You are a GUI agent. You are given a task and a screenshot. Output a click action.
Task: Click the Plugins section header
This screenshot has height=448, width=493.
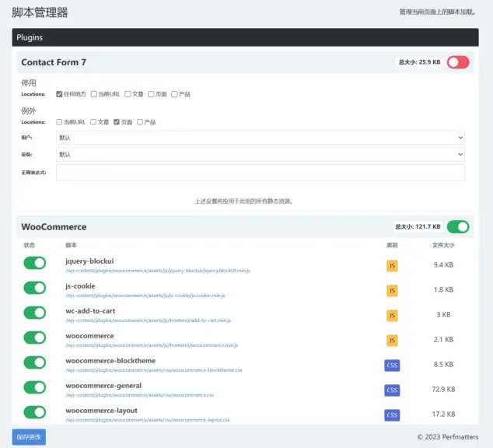click(246, 37)
